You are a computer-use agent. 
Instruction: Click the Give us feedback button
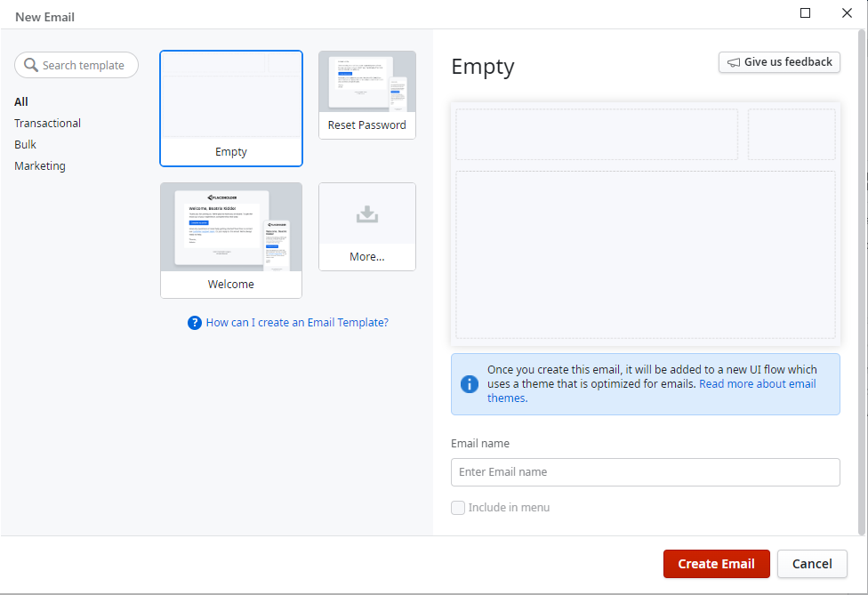779,62
